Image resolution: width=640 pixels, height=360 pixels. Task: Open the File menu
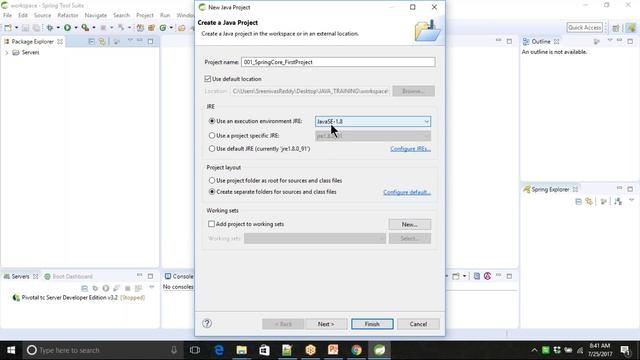(7, 16)
